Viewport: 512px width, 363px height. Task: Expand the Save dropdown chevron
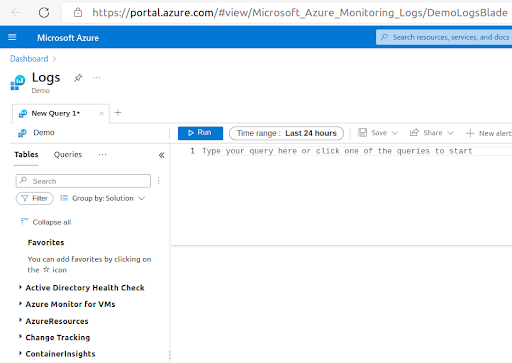(x=395, y=133)
